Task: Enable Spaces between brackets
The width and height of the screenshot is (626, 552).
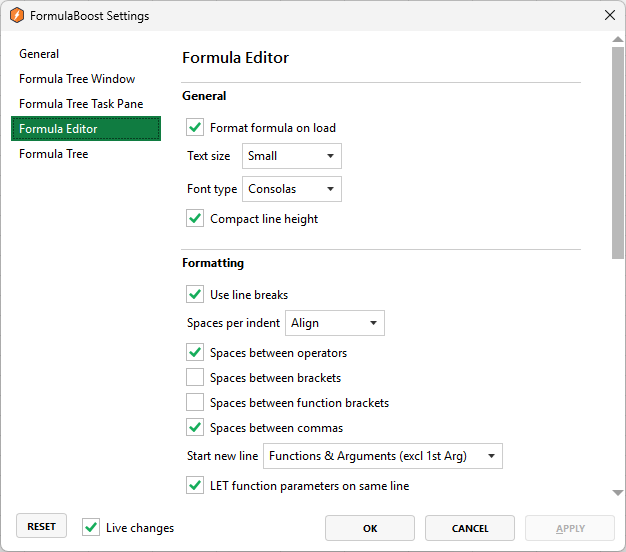Action: (195, 378)
